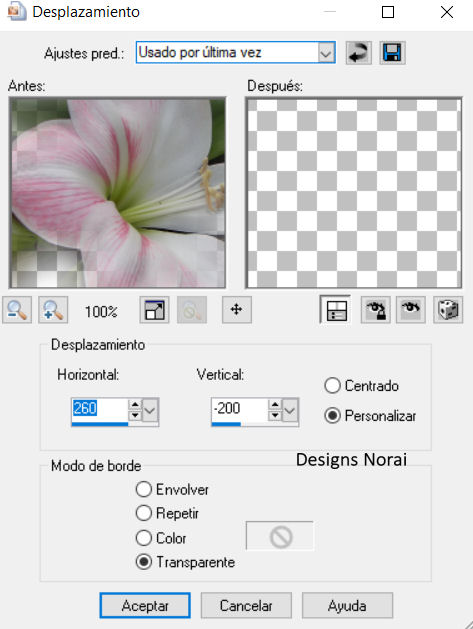
Task: Select the Color border mode option
Action: click(x=144, y=538)
